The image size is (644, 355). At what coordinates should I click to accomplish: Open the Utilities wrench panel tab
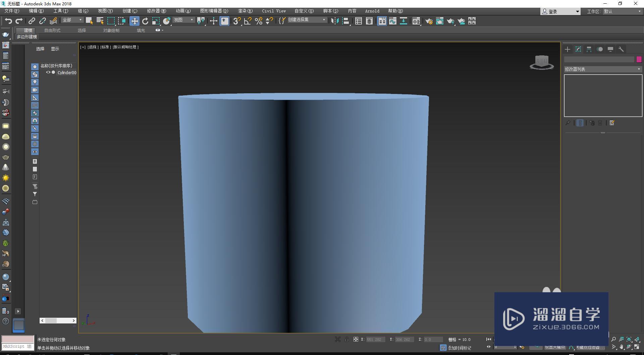point(621,49)
